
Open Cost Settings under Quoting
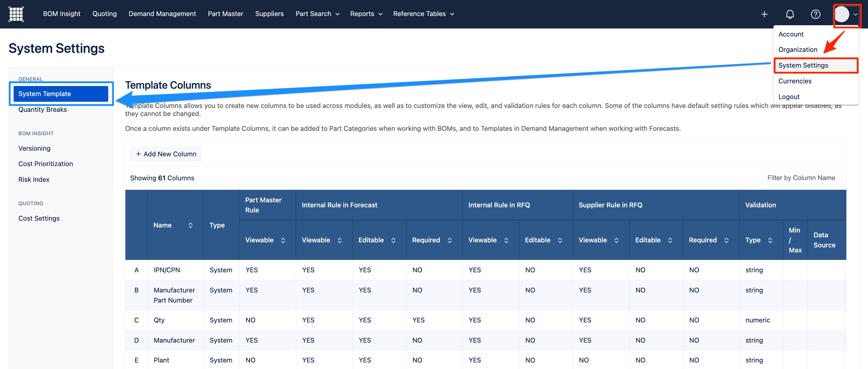(x=39, y=219)
